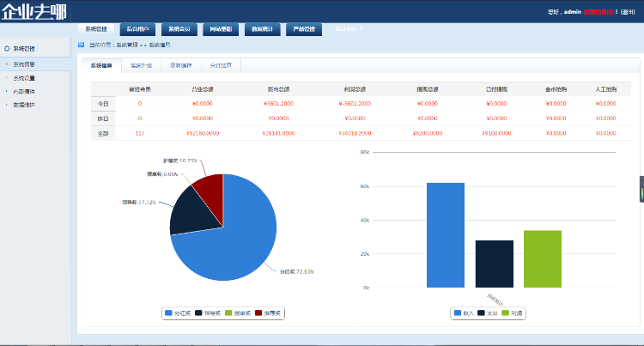The image size is (644, 346).
Task: Open the 产品管理 navigation button
Action: (x=304, y=29)
